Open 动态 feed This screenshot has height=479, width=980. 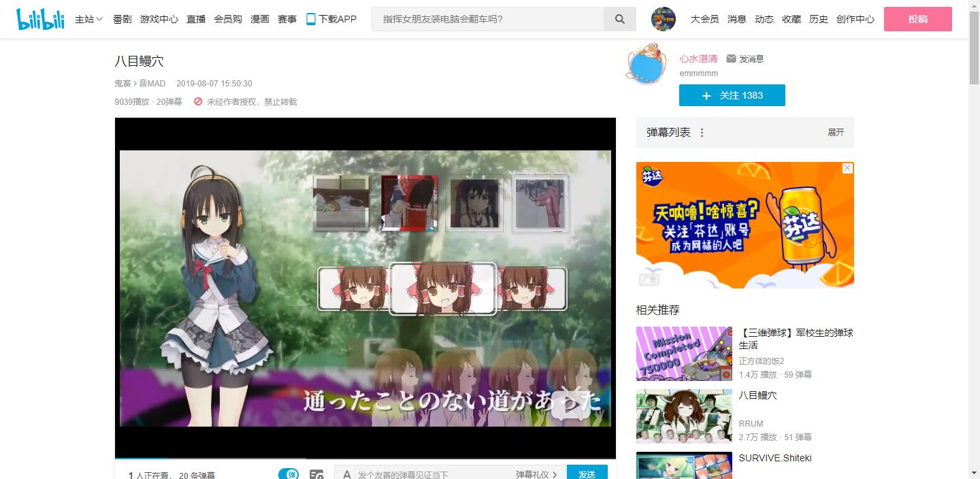tap(764, 19)
